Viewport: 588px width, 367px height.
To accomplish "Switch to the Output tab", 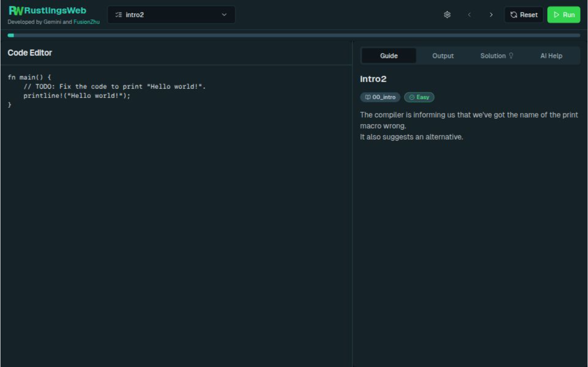I will [443, 56].
